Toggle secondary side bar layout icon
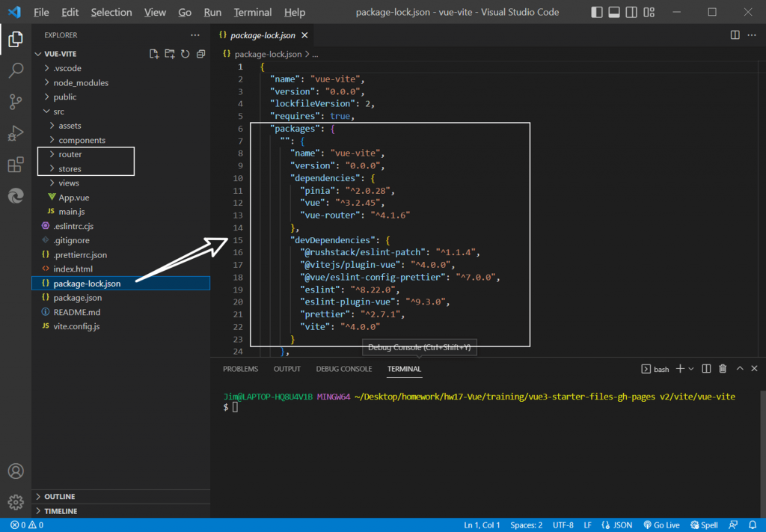Image resolution: width=766 pixels, height=532 pixels. 631,12
